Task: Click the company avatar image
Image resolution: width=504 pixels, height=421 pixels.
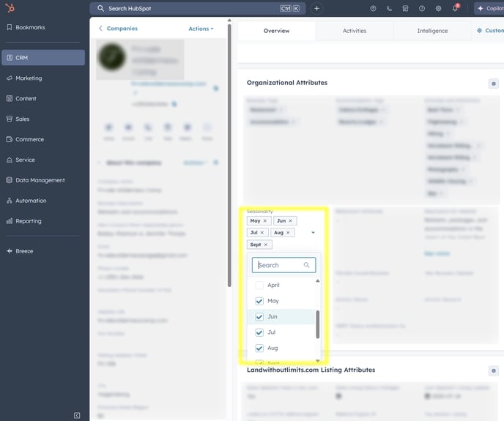Action: 112,58
